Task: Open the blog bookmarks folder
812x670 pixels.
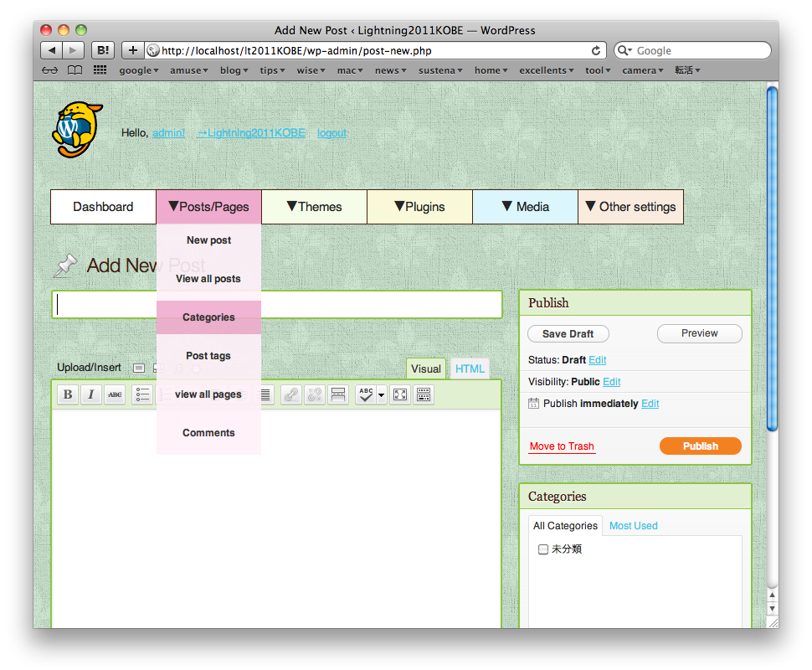Action: tap(234, 70)
